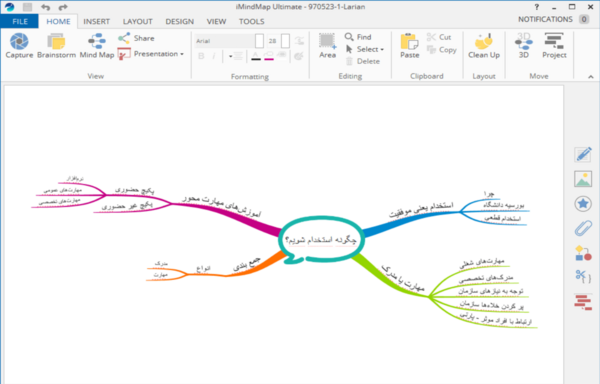The image size is (600, 384).
Task: Toggle Bold formatting
Action: (201, 56)
